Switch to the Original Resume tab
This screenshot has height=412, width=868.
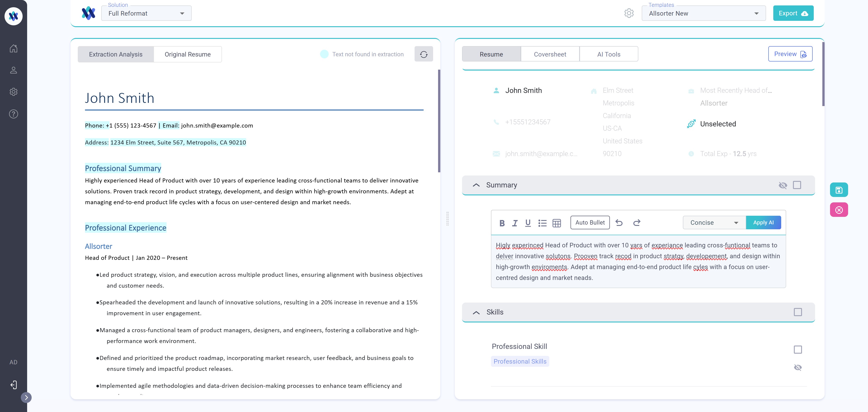click(187, 54)
